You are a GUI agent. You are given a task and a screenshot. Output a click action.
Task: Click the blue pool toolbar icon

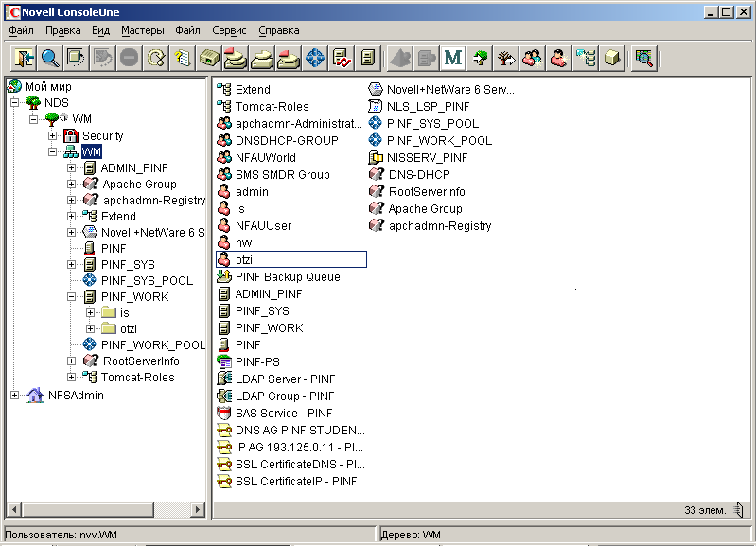click(x=315, y=59)
